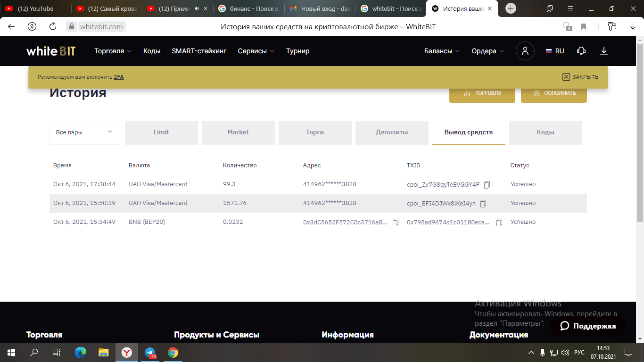
Task: Open File Explorer from taskbar
Action: 104,353
